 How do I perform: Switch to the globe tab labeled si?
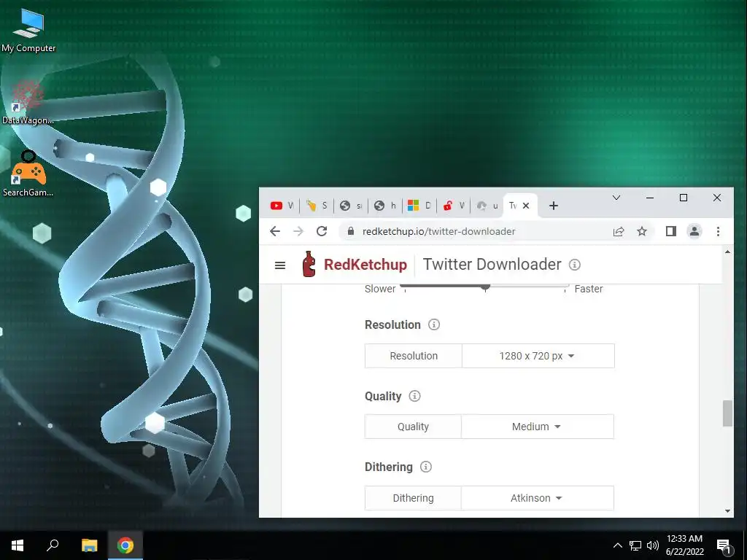pos(351,206)
